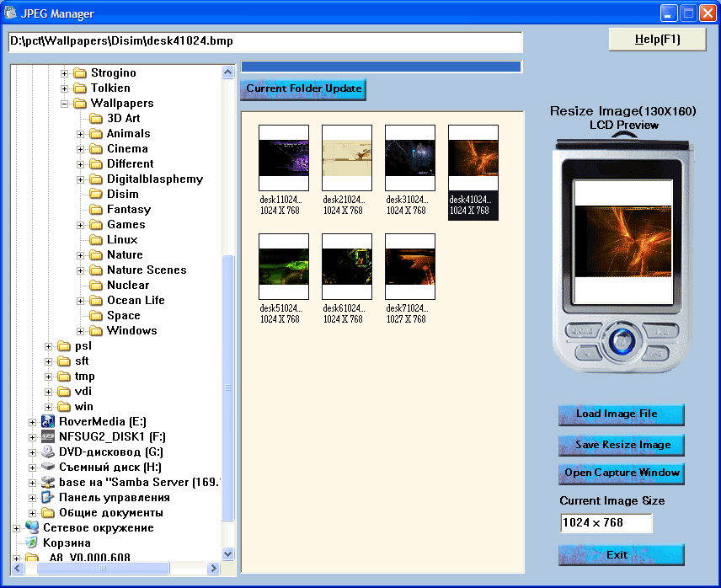Click the Панель управления control panel icon

coord(48,498)
